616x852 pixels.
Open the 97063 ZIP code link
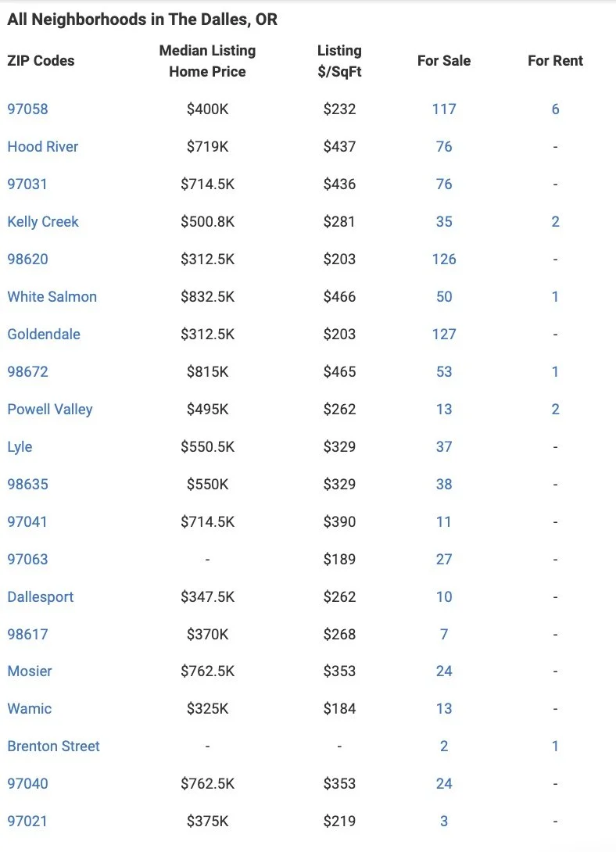pos(27,559)
